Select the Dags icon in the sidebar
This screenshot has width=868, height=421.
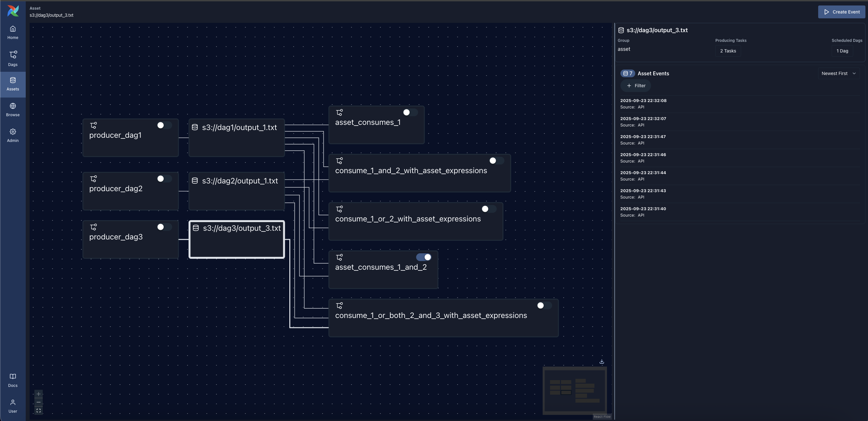click(x=13, y=58)
